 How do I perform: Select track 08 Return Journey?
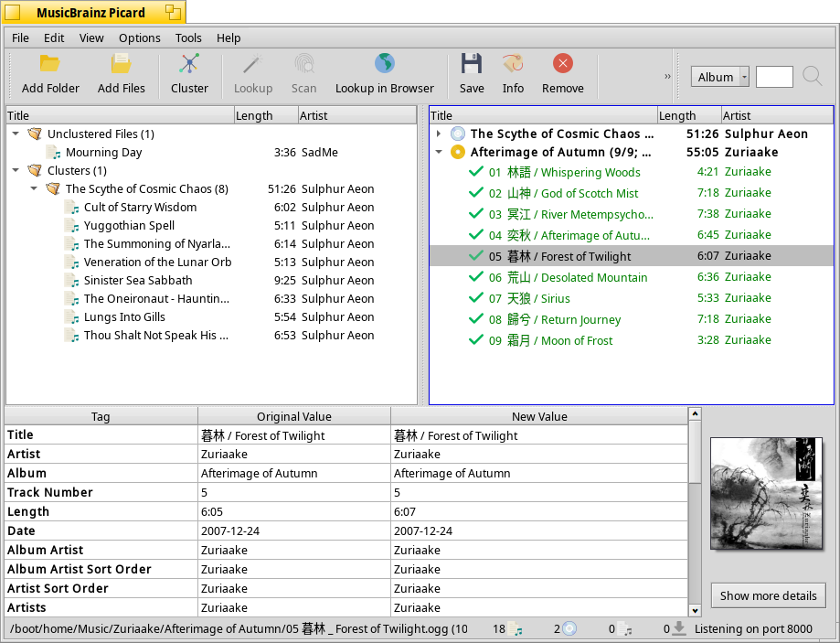point(631,319)
